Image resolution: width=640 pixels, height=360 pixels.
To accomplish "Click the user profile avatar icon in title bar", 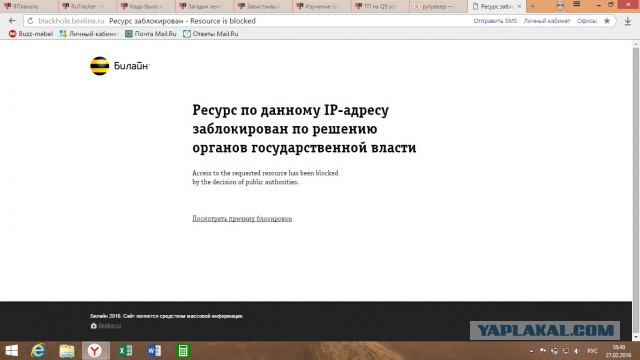I will click(560, 5).
